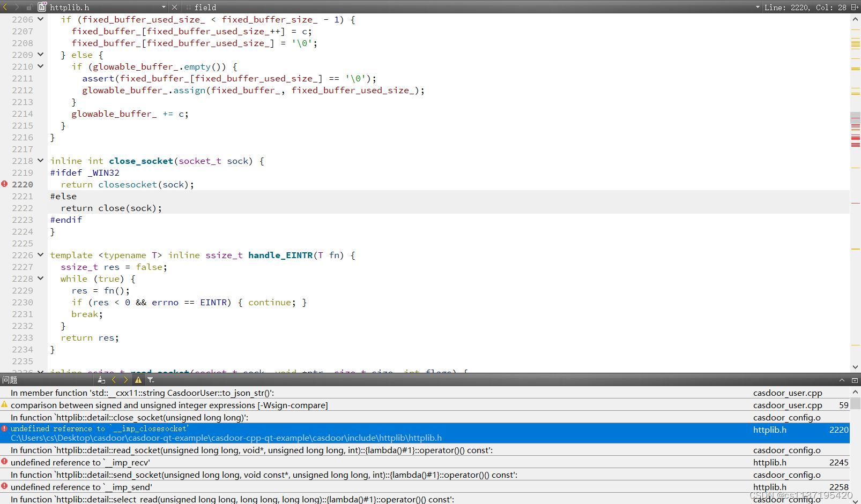The width and height of the screenshot is (861, 504).
Task: Split the editor with the split icon
Action: 855,7
